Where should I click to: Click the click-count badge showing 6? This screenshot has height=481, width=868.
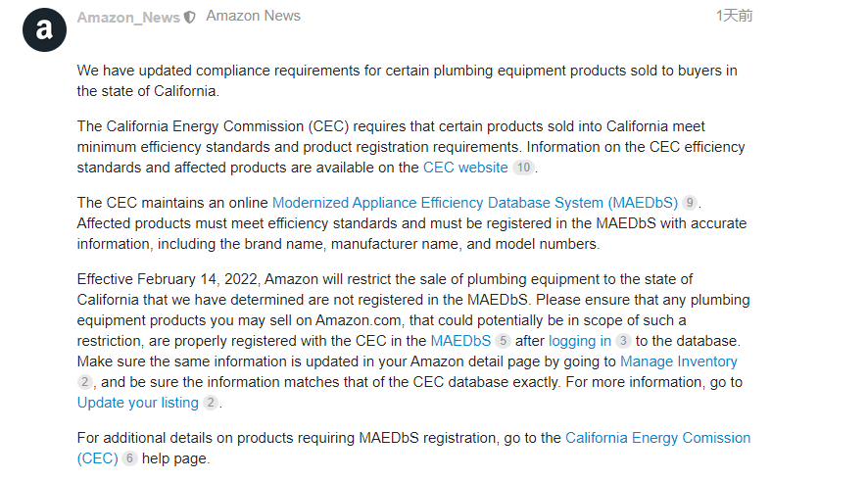coord(129,458)
